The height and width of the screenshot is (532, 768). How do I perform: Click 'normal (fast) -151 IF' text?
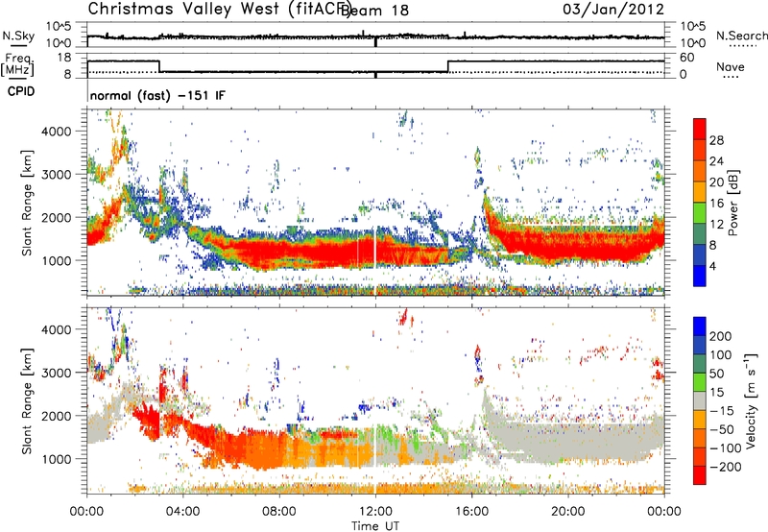coord(157,95)
